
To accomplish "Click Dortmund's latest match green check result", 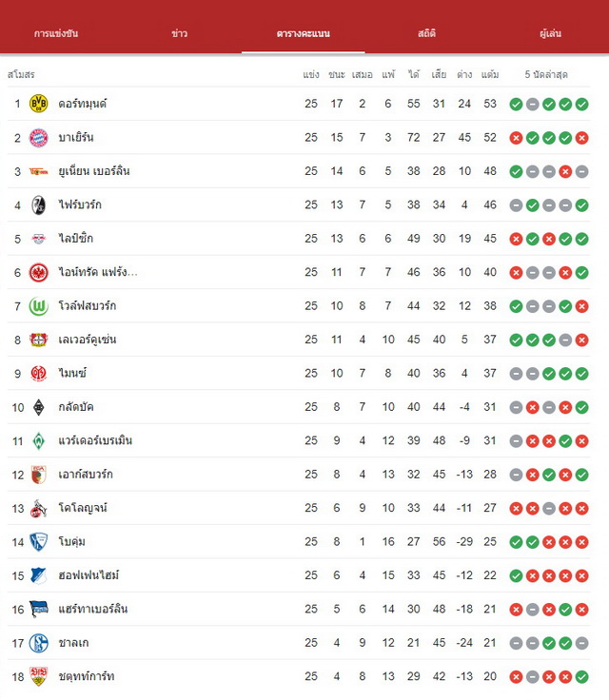I will click(581, 104).
